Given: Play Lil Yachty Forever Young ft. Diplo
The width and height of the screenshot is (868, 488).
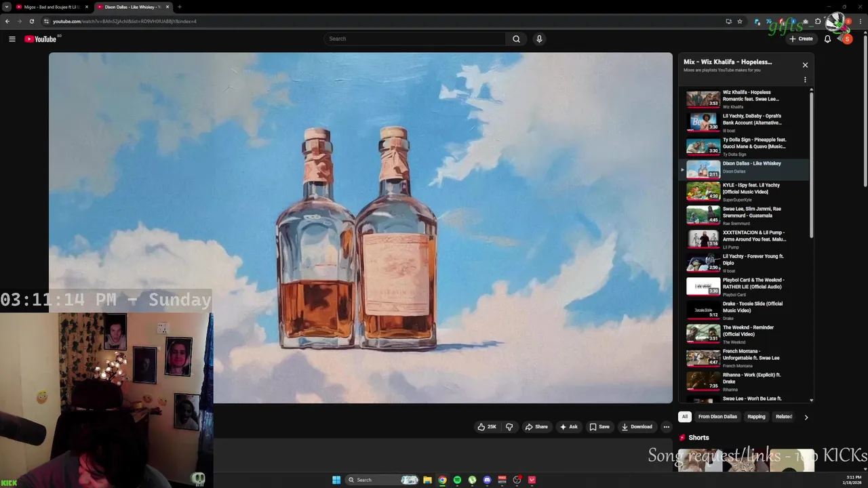Looking at the screenshot, I should 745,263.
